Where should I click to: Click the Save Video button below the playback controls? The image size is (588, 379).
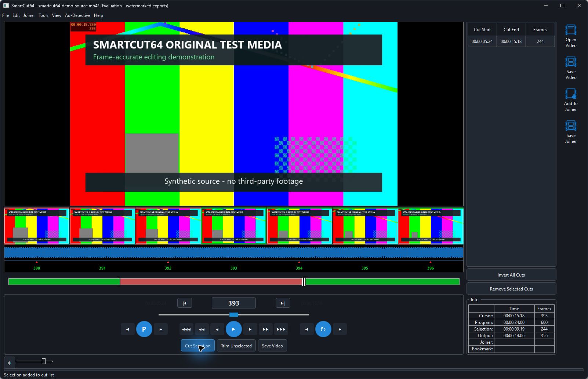272,346
